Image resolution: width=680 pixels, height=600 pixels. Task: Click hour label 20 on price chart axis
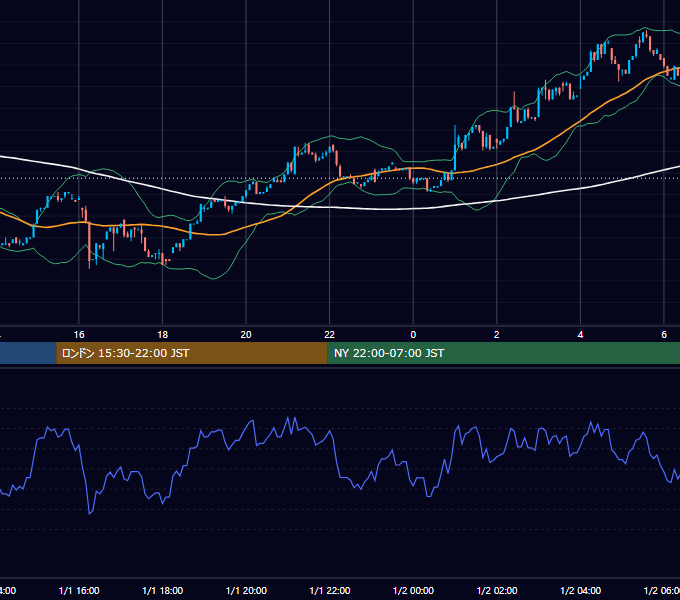coord(246,335)
